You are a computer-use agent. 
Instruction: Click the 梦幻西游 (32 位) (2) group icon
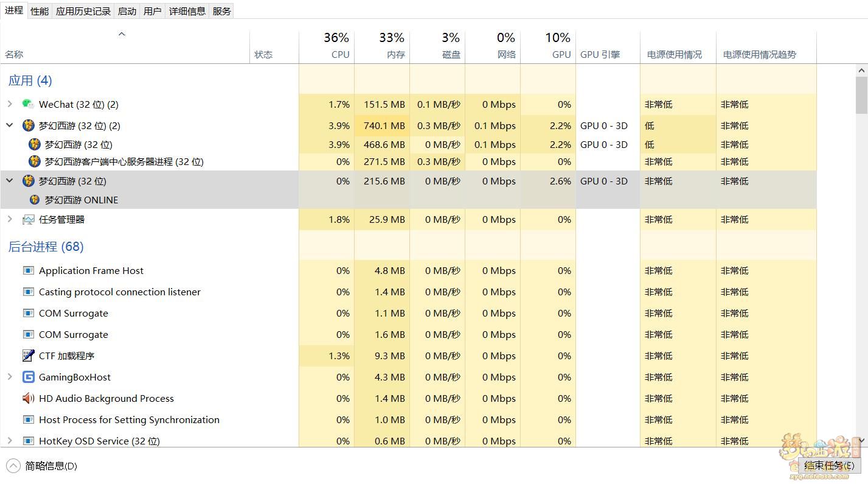click(x=28, y=125)
